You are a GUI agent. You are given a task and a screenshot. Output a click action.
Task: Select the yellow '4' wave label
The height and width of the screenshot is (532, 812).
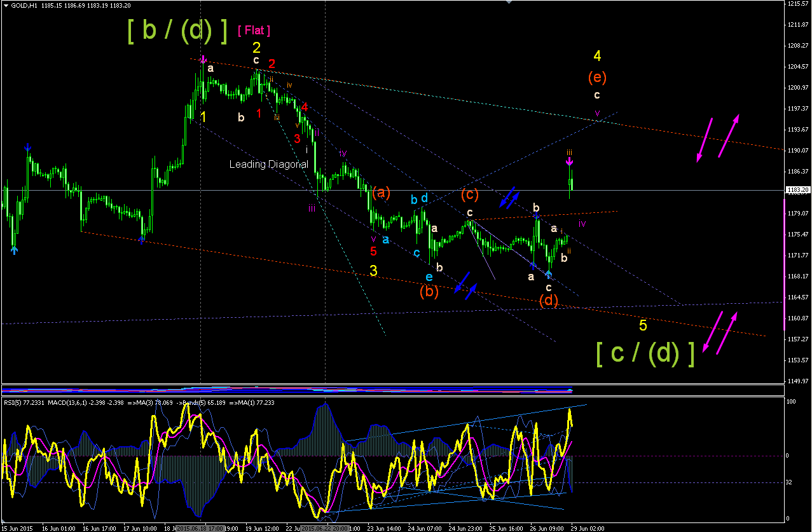(597, 56)
